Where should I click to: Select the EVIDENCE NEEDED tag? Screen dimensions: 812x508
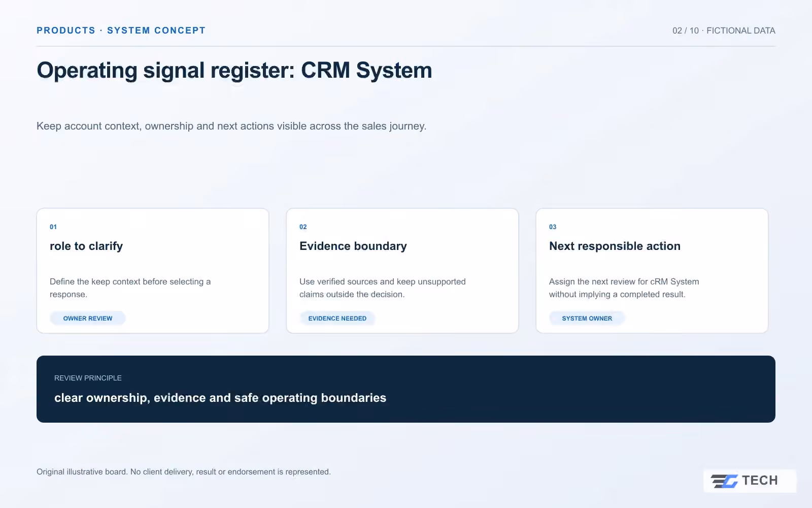(x=337, y=319)
